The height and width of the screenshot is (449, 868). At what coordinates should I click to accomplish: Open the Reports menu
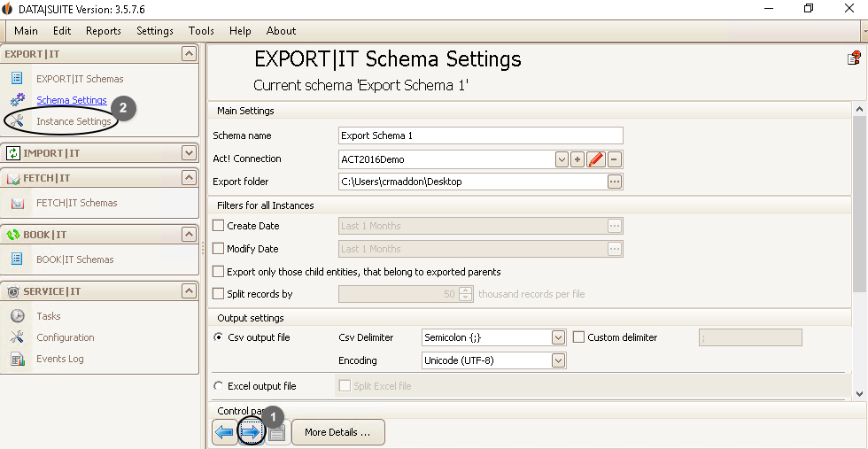point(104,31)
